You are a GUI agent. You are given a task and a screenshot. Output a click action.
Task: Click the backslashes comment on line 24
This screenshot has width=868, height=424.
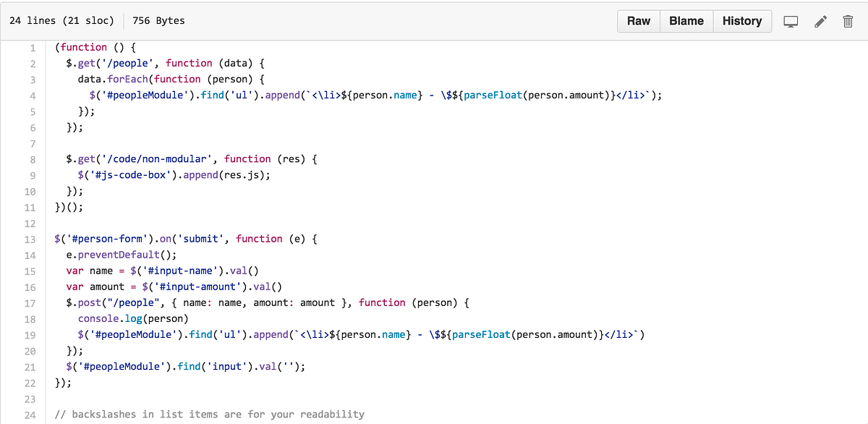tap(209, 414)
